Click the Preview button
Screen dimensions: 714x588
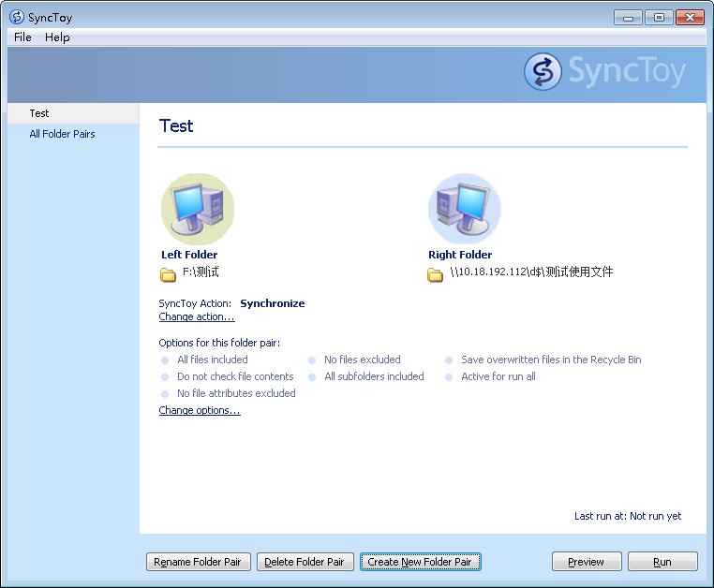pos(587,562)
